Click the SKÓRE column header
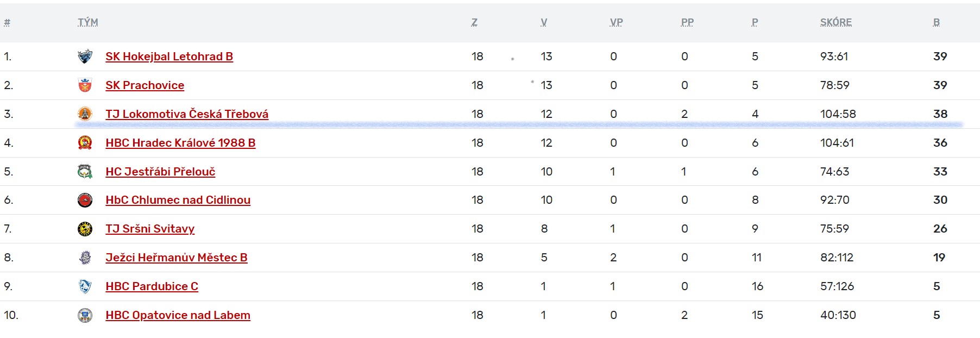Viewport: 980px width, 338px height. coord(836,22)
